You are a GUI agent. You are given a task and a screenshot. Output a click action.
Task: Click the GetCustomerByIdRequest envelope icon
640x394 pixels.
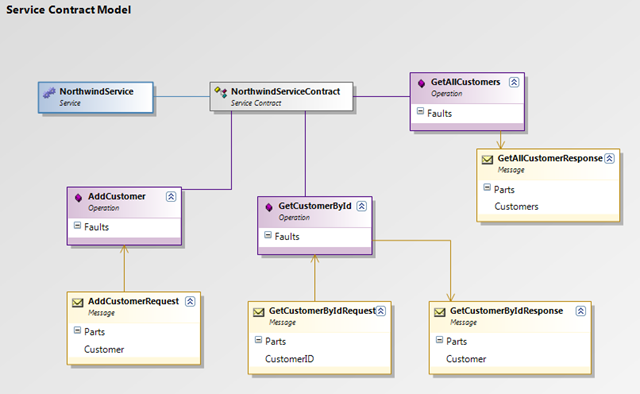point(259,312)
